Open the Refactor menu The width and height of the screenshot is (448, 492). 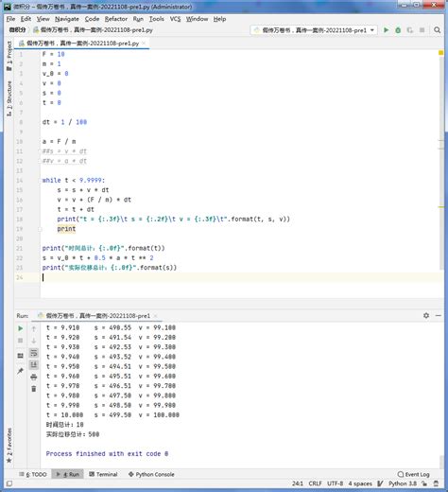point(116,19)
